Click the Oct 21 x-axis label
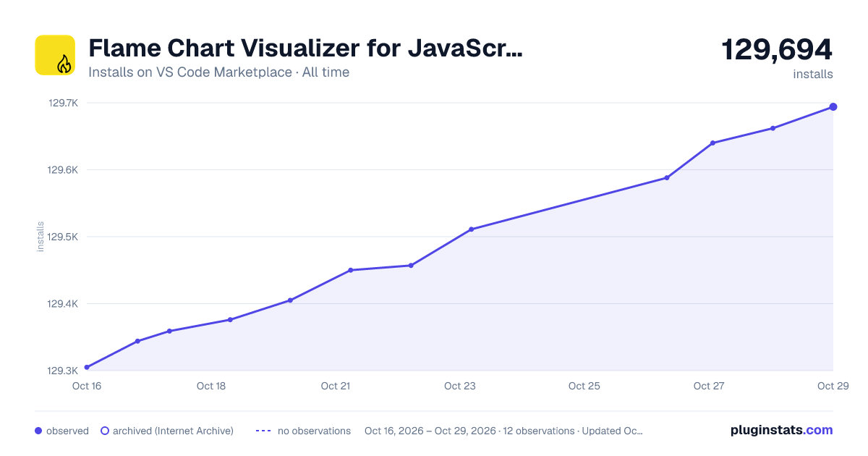Viewport: 868px width, 456px height. (x=336, y=386)
